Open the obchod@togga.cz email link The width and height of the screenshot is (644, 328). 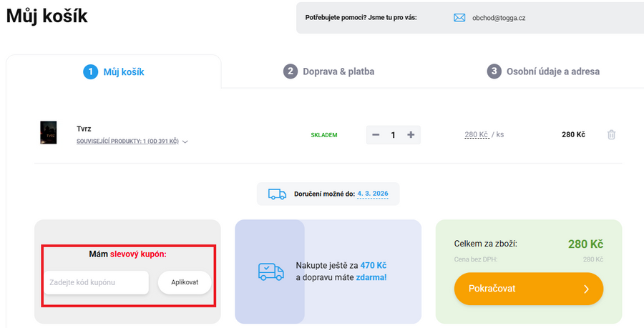(x=500, y=18)
